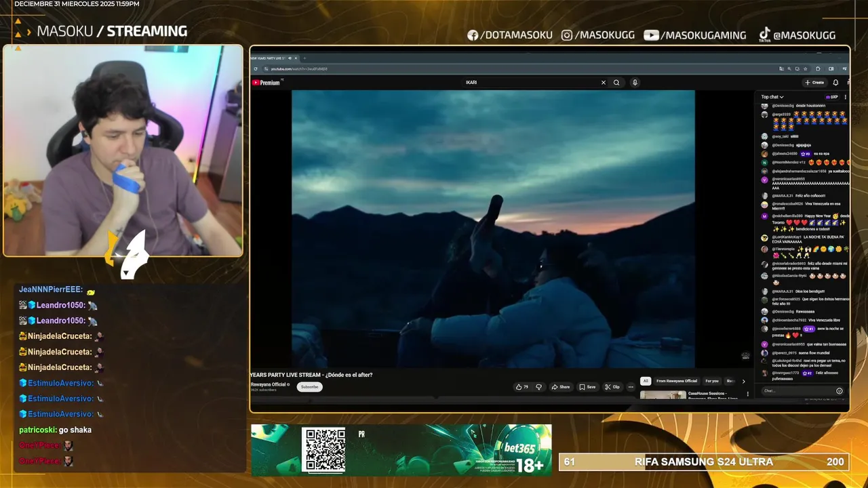Click the YouTube search magnifier button
Screen dimensions: 868x488
click(x=616, y=83)
